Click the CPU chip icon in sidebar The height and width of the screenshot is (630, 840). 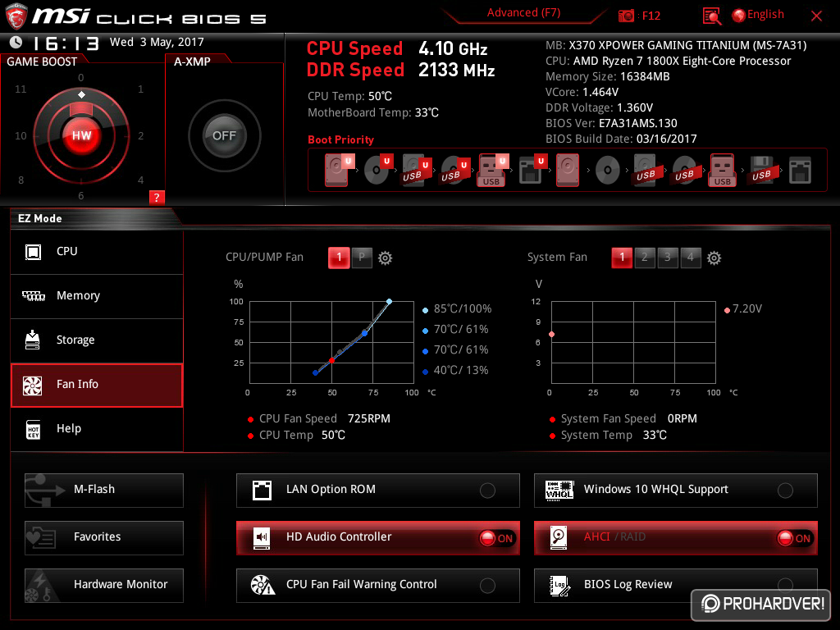(33, 252)
